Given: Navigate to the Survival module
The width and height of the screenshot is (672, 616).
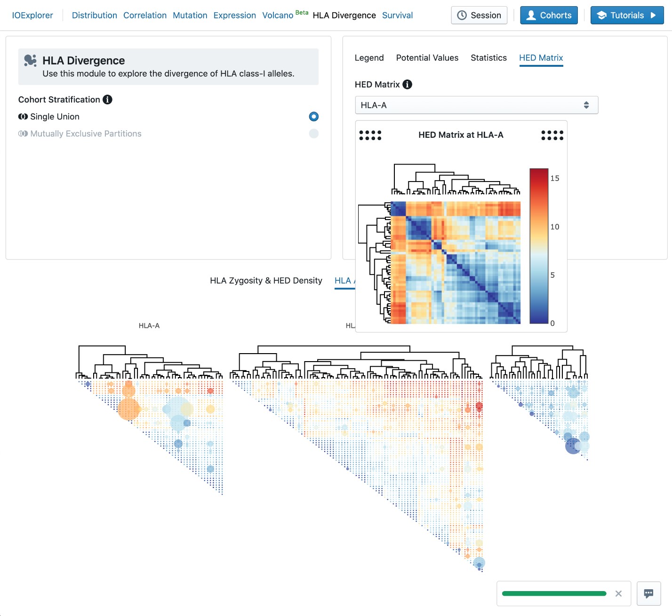Looking at the screenshot, I should (x=397, y=15).
